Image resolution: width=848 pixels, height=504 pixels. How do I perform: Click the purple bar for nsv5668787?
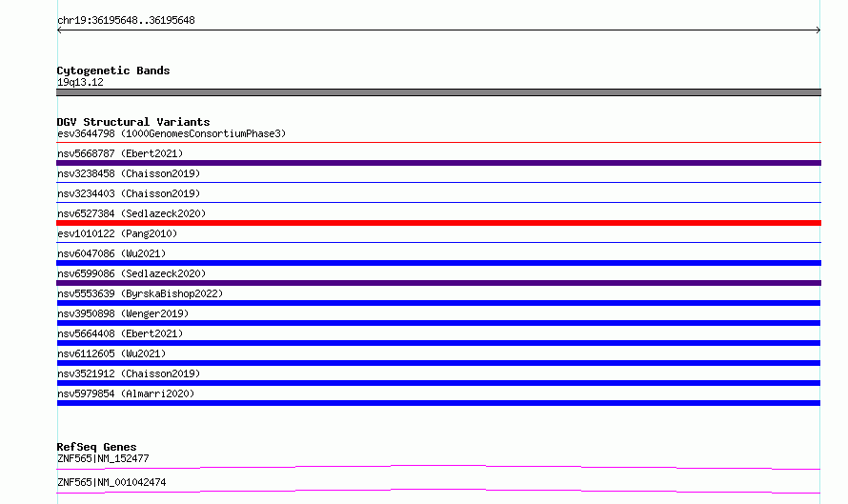pyautogui.click(x=438, y=163)
